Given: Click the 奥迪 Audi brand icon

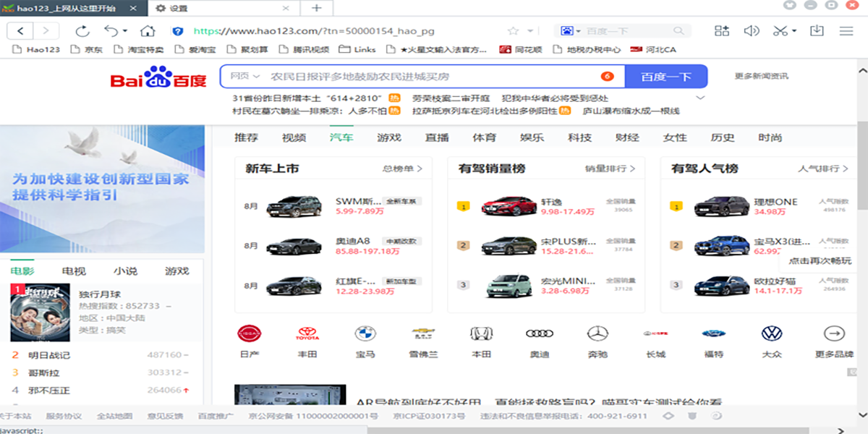Looking at the screenshot, I should tap(539, 333).
